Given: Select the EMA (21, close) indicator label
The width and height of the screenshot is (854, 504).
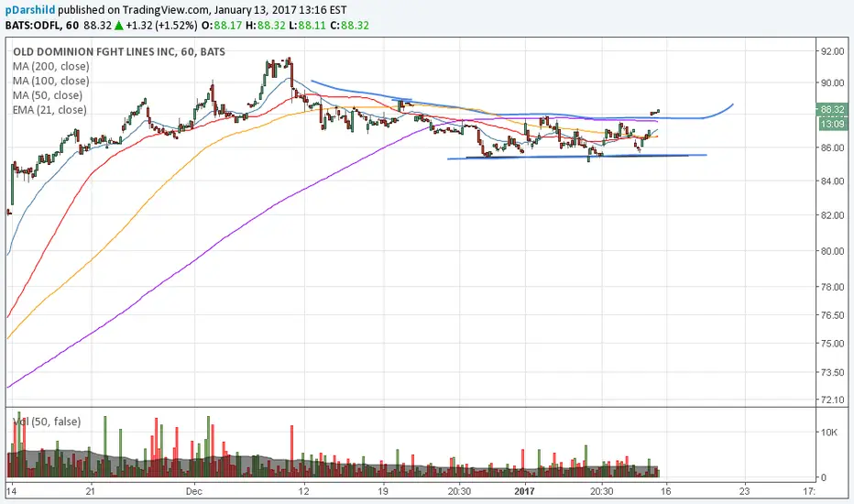Looking at the screenshot, I should (49, 110).
